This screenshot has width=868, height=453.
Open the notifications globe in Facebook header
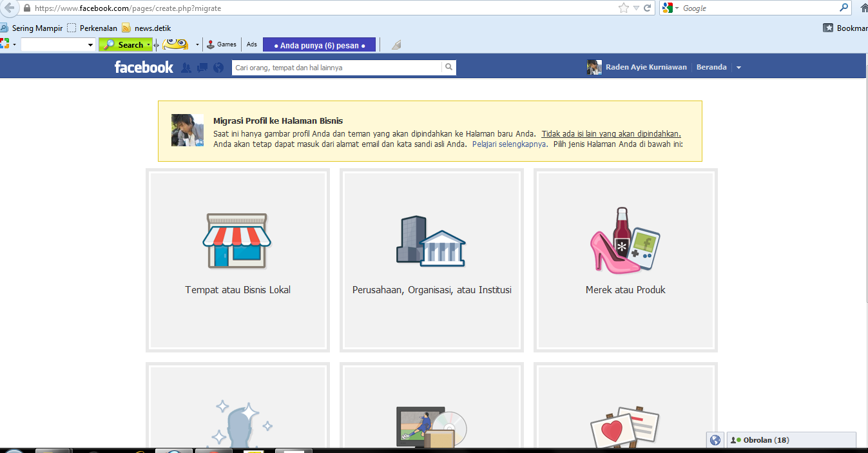click(x=218, y=67)
